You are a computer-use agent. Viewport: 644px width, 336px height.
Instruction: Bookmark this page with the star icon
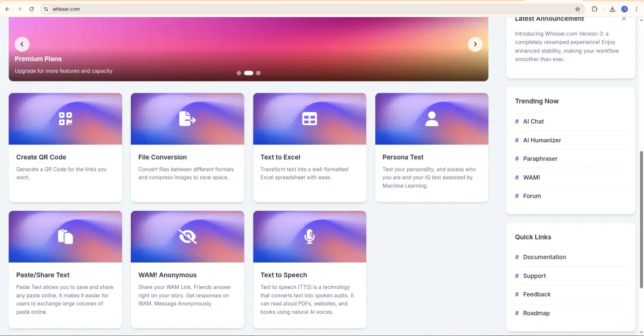(578, 9)
